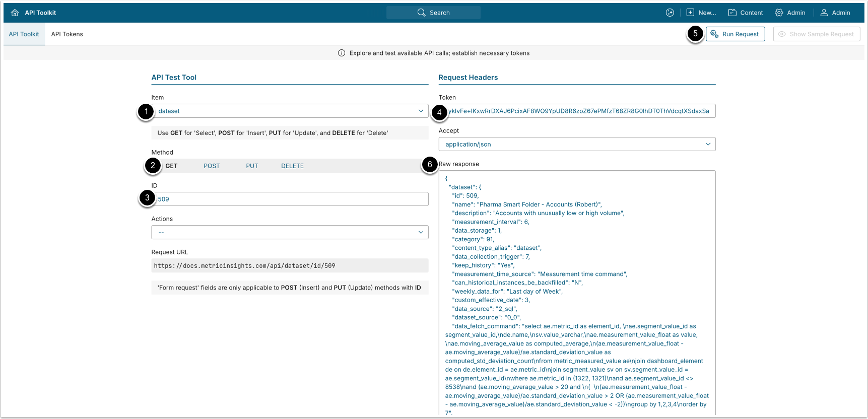This screenshot has height=419, width=868.
Task: Open the assistant face icon in header
Action: pyautogui.click(x=670, y=13)
